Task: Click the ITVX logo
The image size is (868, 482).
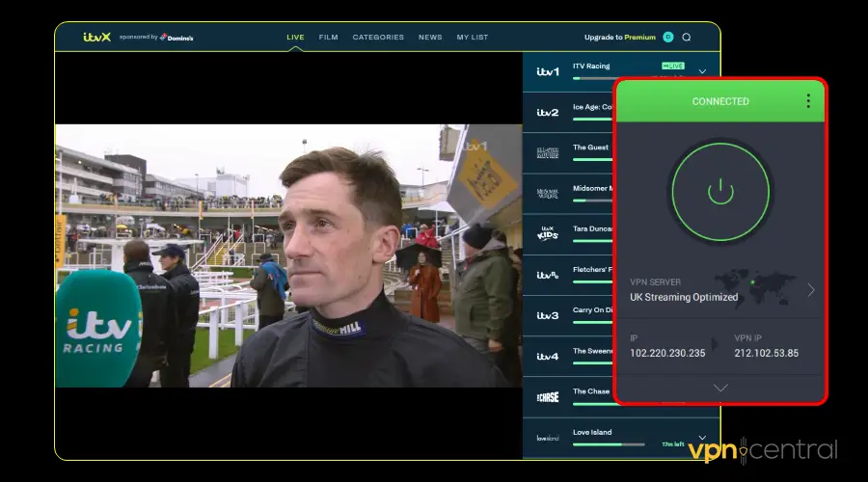Action: click(x=96, y=38)
